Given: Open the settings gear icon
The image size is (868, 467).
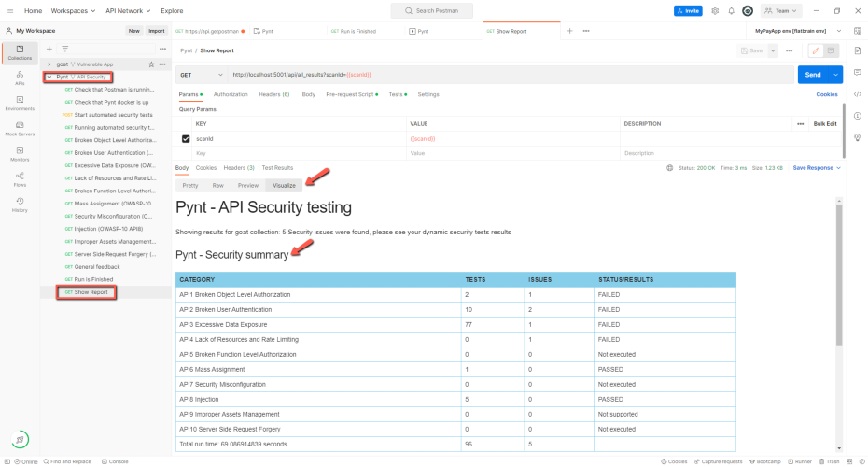Looking at the screenshot, I should tap(715, 10).
